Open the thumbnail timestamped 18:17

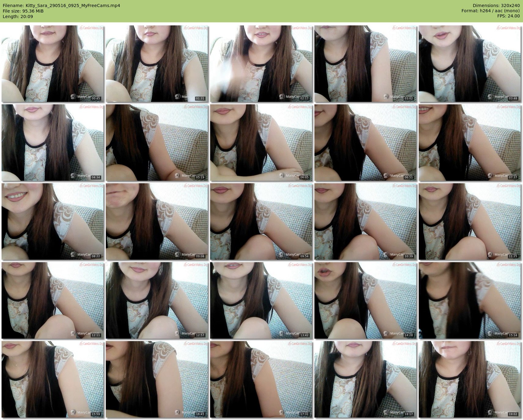(365, 379)
